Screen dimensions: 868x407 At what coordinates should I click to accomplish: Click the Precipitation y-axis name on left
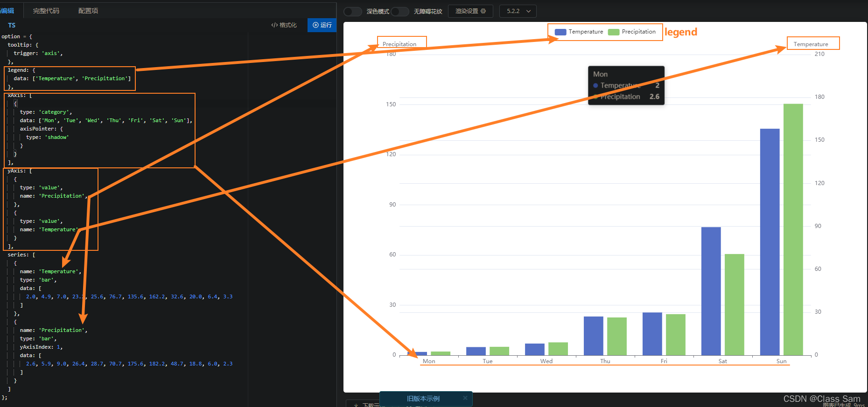pos(399,44)
